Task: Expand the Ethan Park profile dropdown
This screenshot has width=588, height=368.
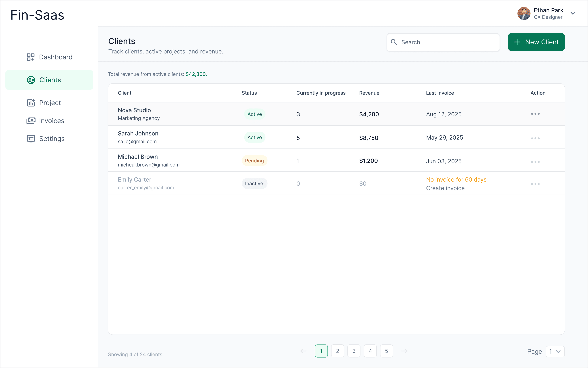Action: (x=573, y=13)
